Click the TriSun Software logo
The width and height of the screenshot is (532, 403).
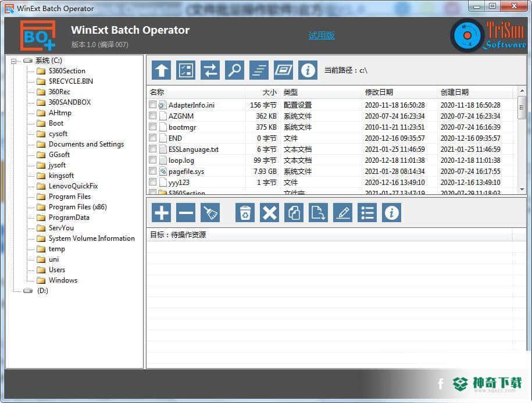point(488,35)
